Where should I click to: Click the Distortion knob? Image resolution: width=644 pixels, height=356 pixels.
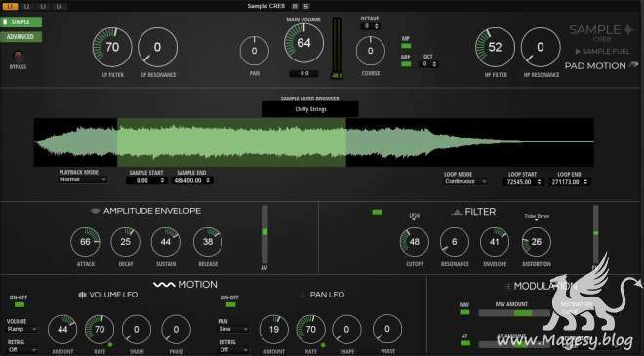point(537,242)
